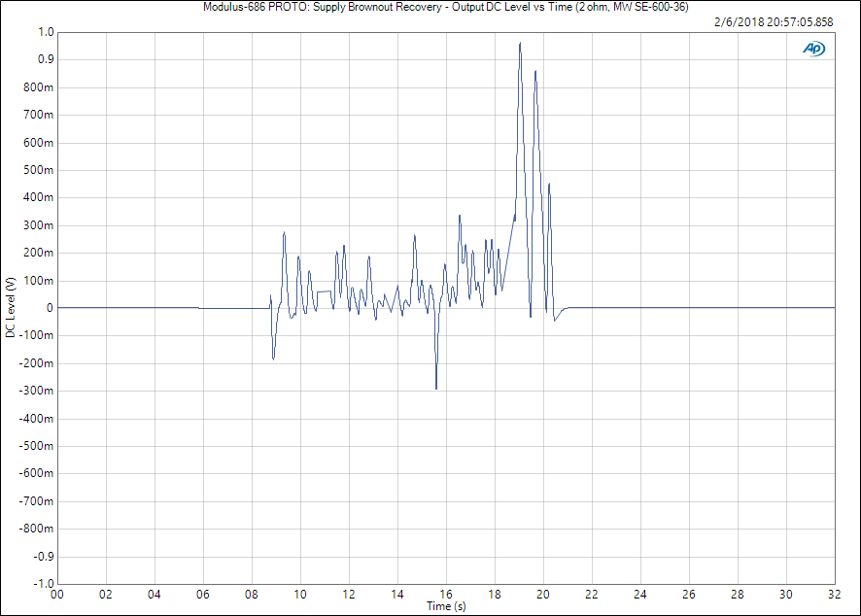Click the '22' time axis tick label
Viewport: 861px width, 616px height.
(x=592, y=594)
